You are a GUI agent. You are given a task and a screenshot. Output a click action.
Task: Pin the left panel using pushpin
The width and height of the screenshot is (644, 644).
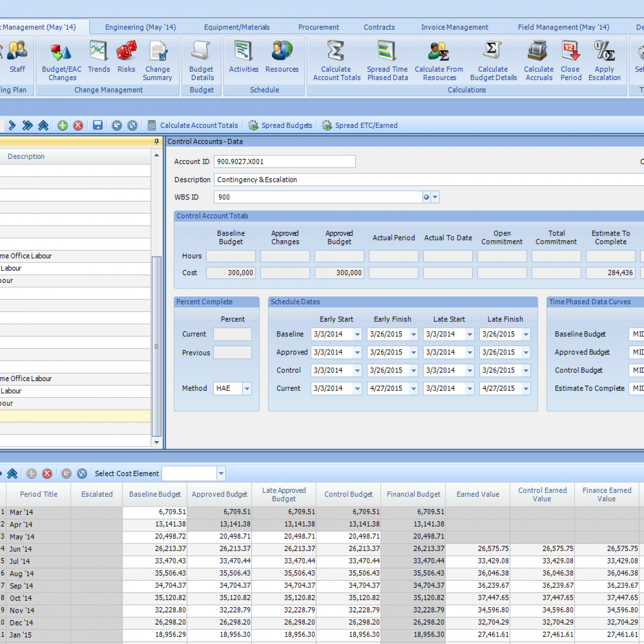pyautogui.click(x=156, y=142)
